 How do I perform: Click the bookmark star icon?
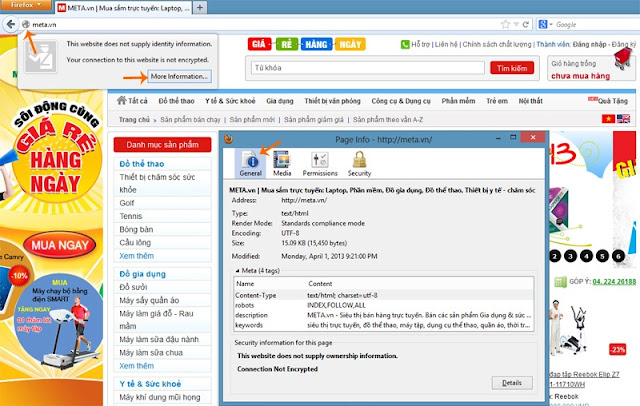(505, 24)
